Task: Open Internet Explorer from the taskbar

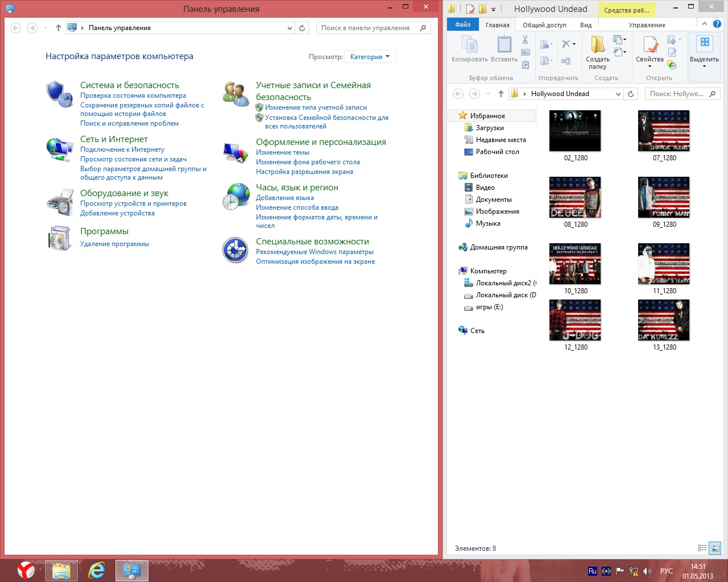Action: (x=97, y=570)
